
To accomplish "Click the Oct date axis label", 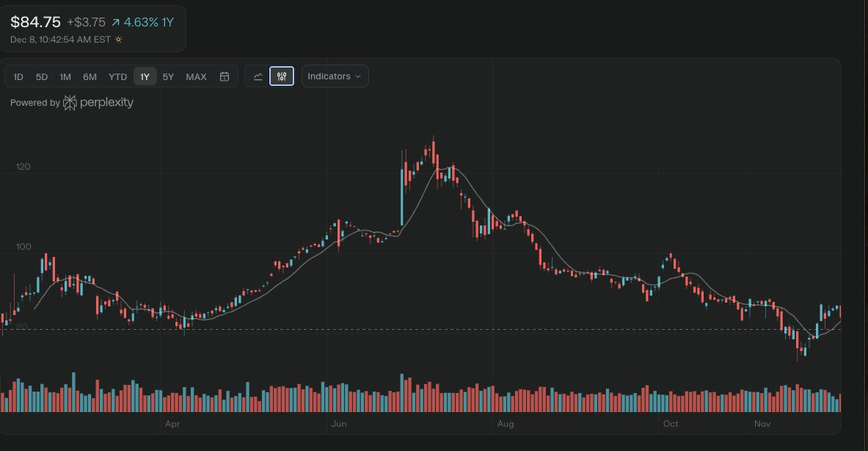I will click(671, 424).
